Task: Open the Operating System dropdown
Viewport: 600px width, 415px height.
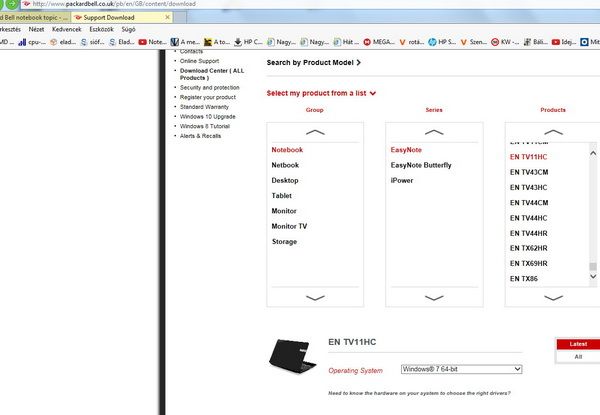Action: (461, 369)
